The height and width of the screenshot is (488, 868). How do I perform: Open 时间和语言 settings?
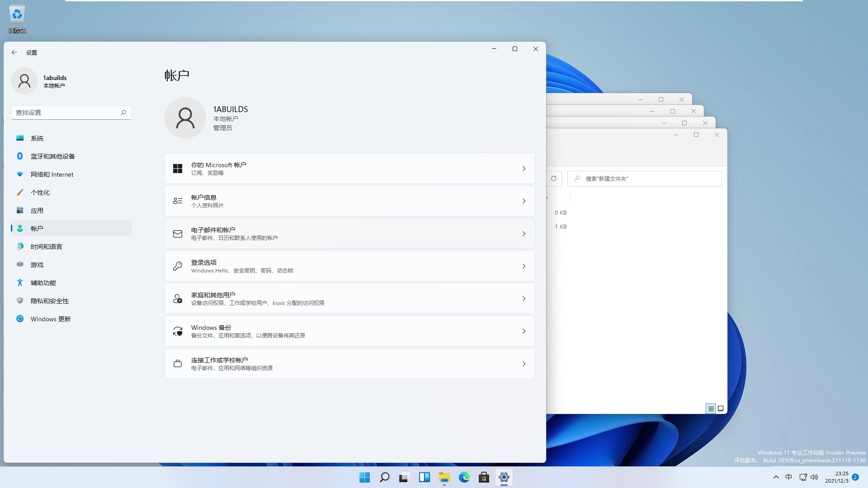(x=71, y=247)
